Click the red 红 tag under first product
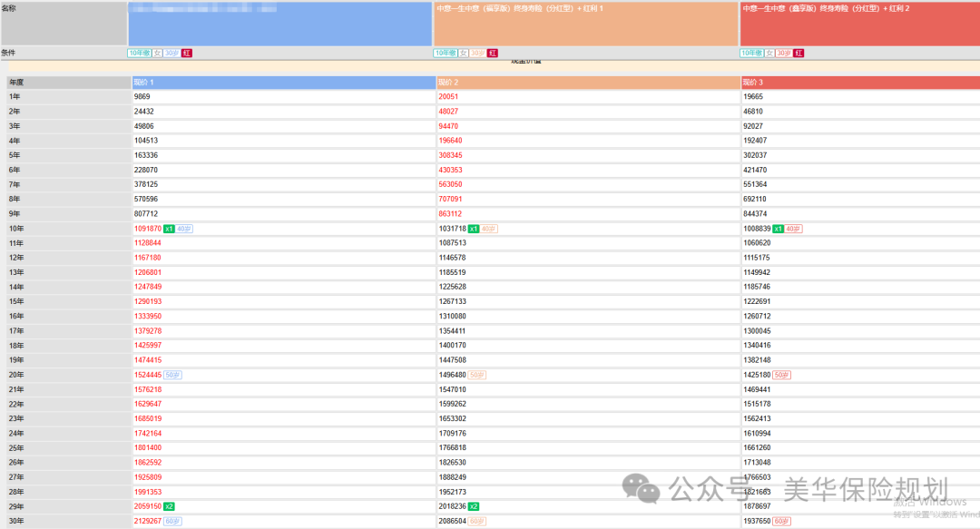Image resolution: width=980 pixels, height=529 pixels. 187,54
